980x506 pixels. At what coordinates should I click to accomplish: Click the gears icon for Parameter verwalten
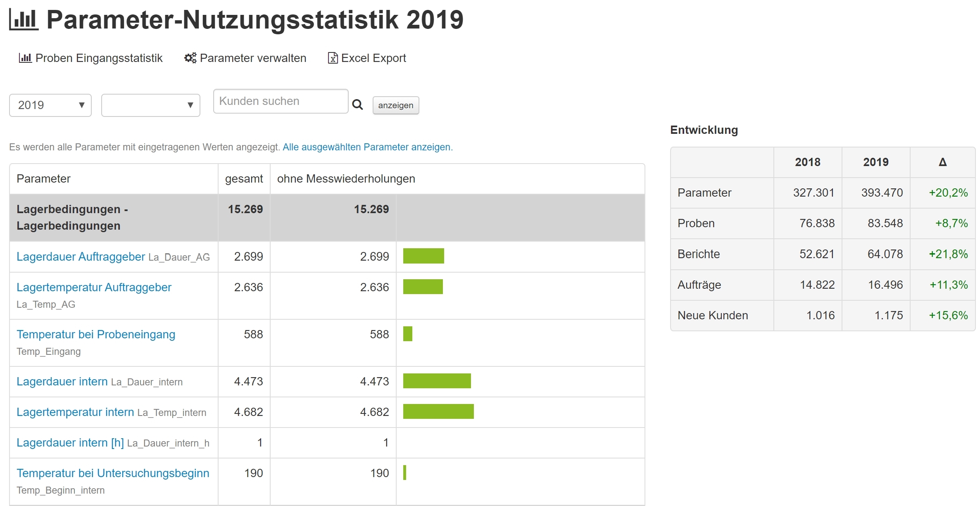[x=190, y=58]
